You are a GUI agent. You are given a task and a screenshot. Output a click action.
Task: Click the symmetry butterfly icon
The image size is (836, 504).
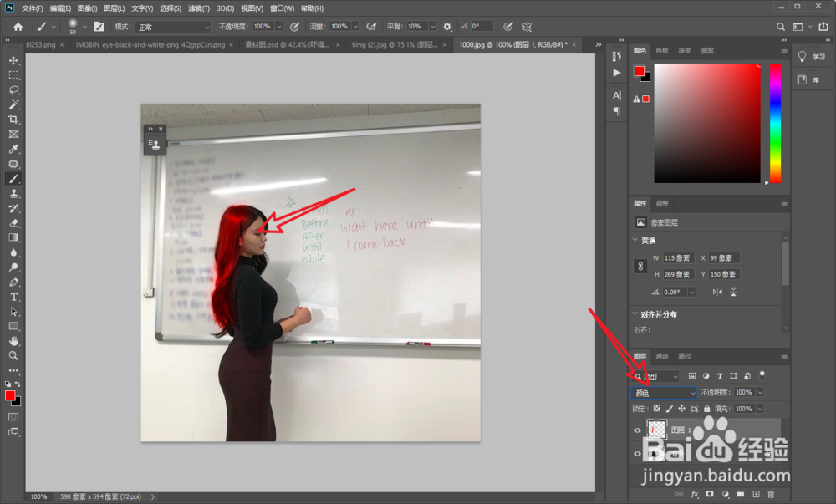pyautogui.click(x=527, y=27)
